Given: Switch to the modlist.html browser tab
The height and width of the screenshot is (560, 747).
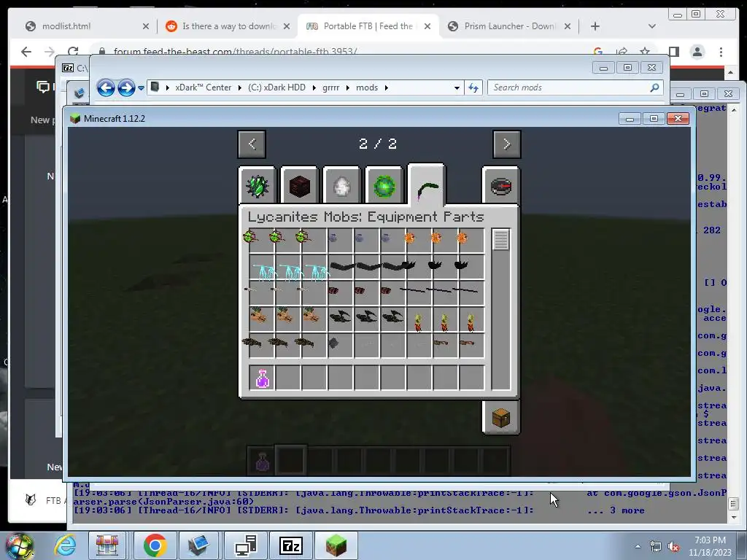Looking at the screenshot, I should pos(66,26).
